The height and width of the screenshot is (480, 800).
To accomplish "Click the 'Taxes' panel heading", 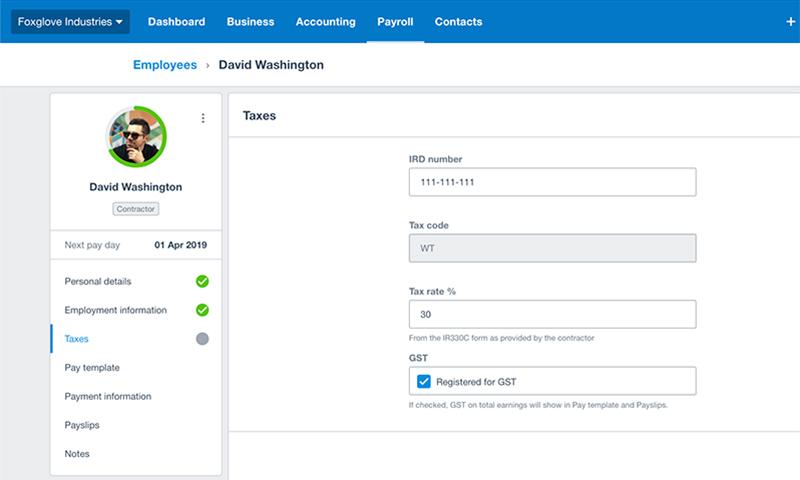I will coord(259,116).
